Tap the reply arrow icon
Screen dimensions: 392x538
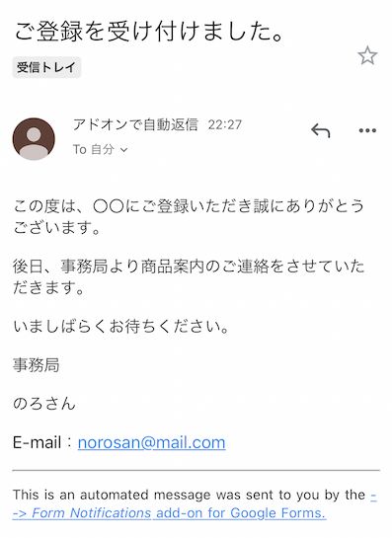coord(320,130)
